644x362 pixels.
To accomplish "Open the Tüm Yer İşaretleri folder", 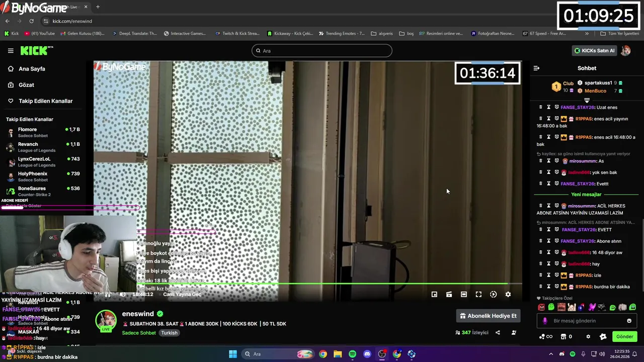I will point(619,34).
